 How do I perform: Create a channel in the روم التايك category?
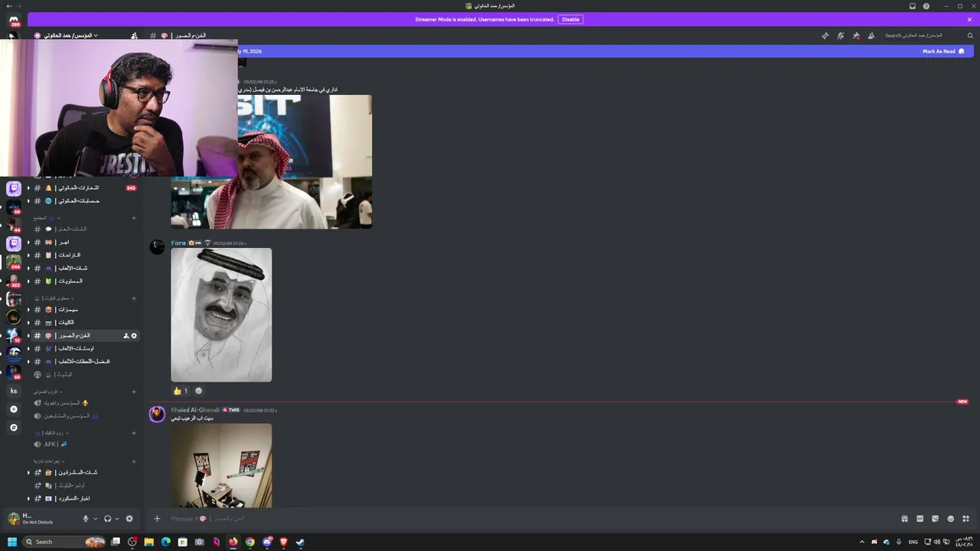pos(134,433)
